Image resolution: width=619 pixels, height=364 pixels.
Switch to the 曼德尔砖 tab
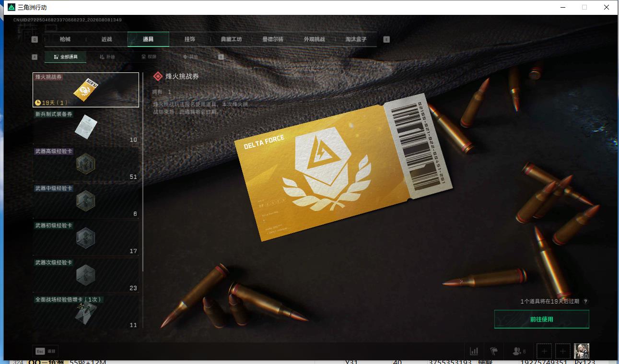(x=273, y=39)
